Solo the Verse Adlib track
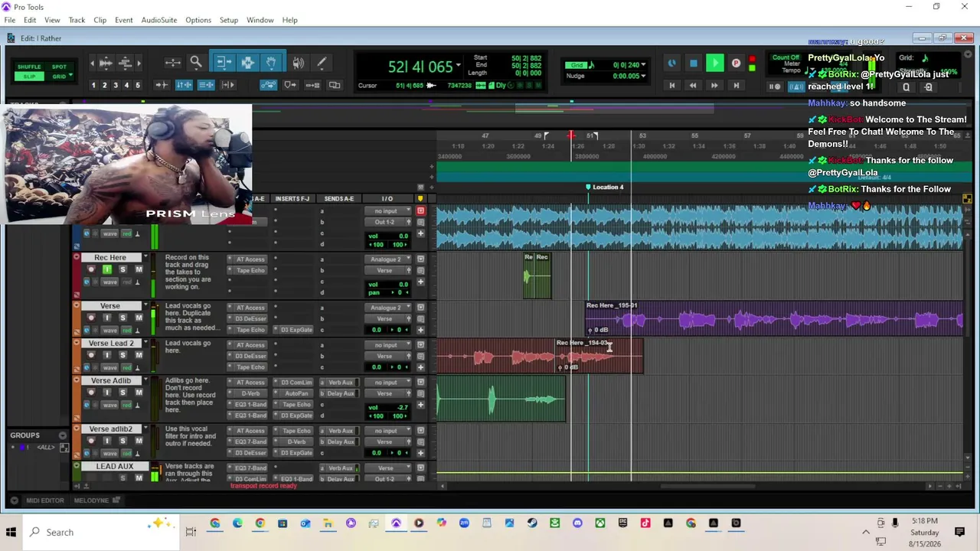This screenshot has height=551, width=980. point(122,393)
